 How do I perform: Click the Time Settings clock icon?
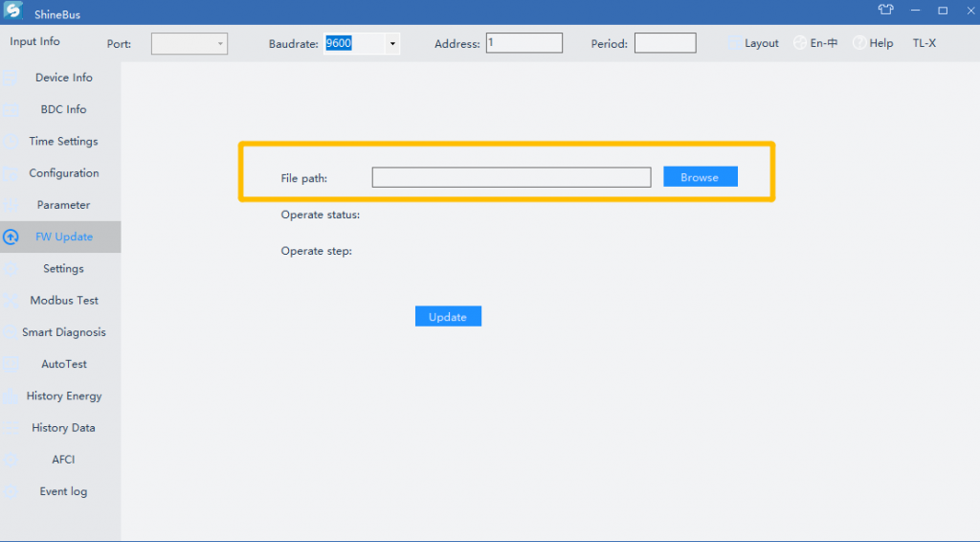click(x=10, y=142)
